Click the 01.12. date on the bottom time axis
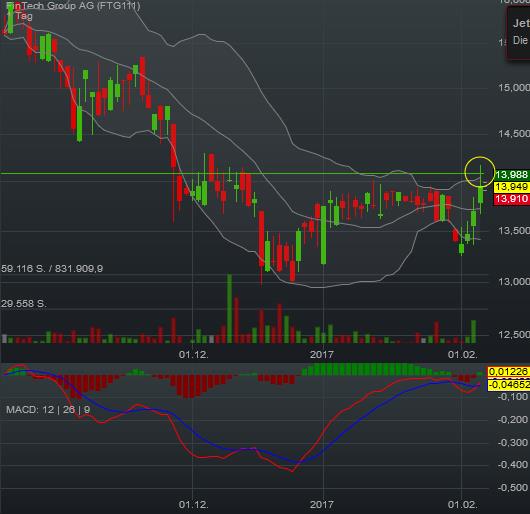Viewport: 530px width, 514px height. pos(194,505)
